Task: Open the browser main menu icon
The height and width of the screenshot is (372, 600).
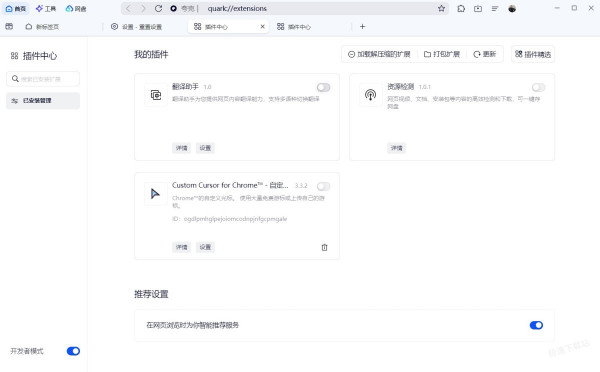Action: pyautogui.click(x=495, y=8)
